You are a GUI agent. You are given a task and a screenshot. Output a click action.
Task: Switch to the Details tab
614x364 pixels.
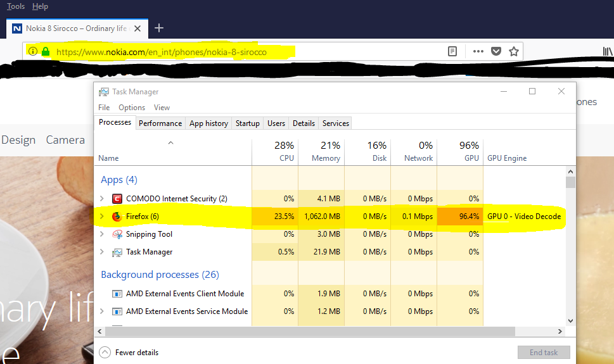(304, 123)
